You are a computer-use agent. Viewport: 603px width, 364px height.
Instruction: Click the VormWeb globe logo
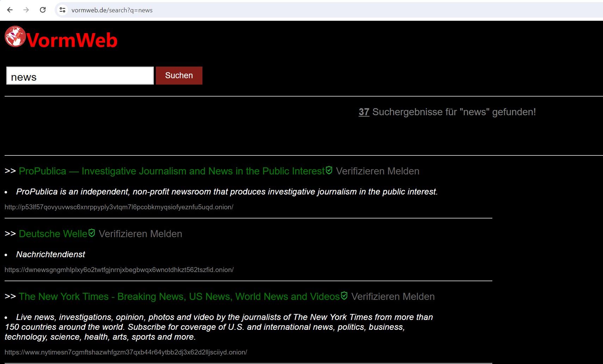point(15,37)
